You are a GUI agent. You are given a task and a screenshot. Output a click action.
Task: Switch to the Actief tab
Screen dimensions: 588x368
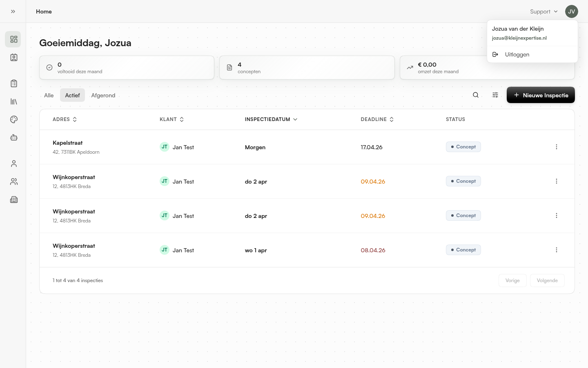click(72, 95)
